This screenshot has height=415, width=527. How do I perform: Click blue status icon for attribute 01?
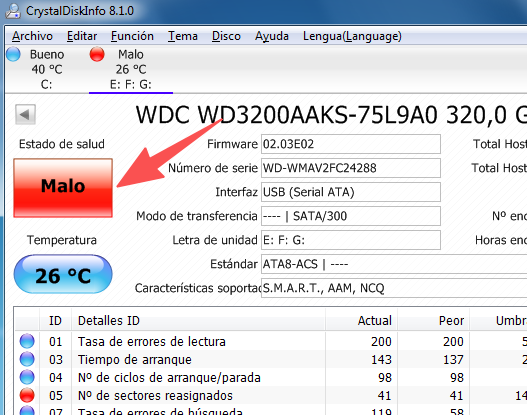[27, 341]
